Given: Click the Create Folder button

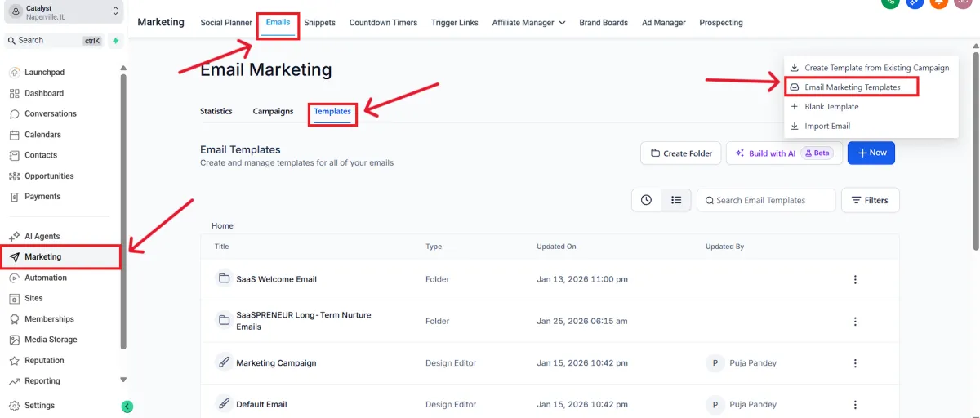Looking at the screenshot, I should tap(681, 153).
